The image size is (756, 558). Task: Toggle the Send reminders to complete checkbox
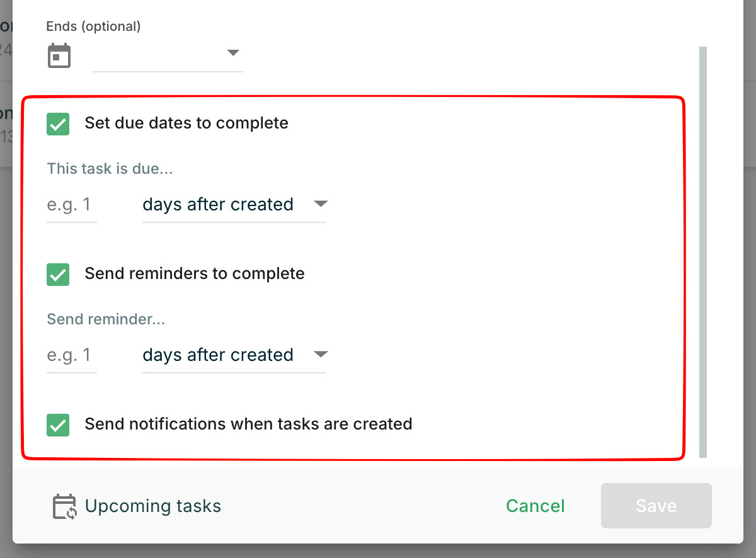pyautogui.click(x=58, y=275)
